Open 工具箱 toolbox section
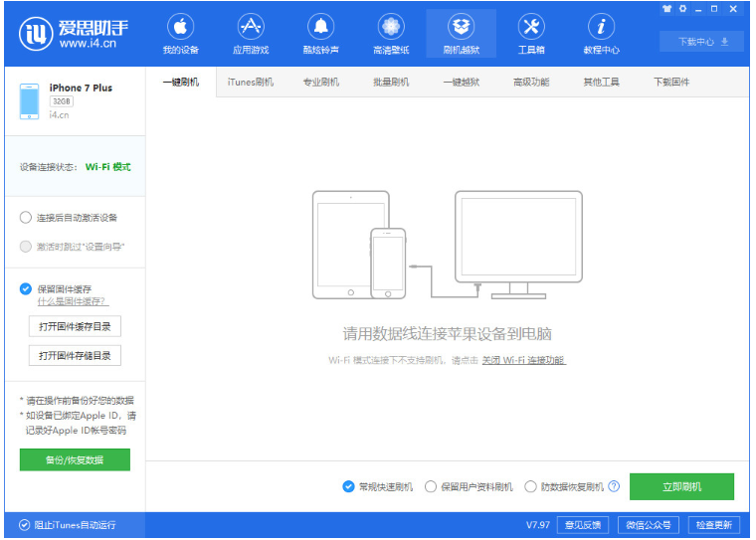 tap(531, 34)
